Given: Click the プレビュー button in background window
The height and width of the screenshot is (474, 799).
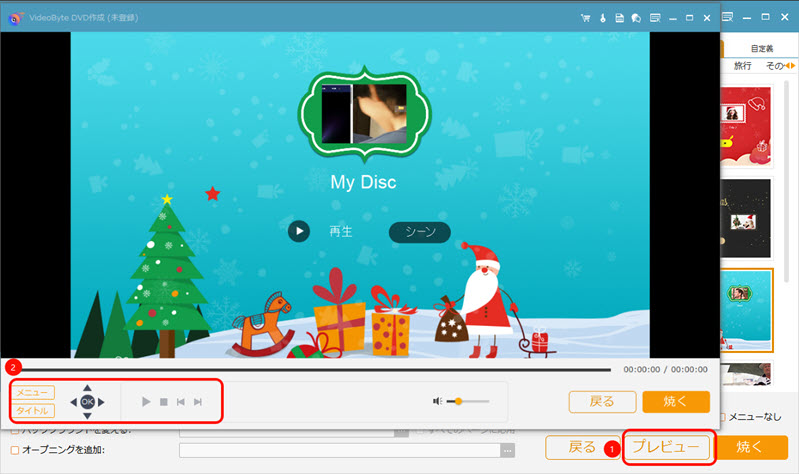Looking at the screenshot, I should click(667, 447).
